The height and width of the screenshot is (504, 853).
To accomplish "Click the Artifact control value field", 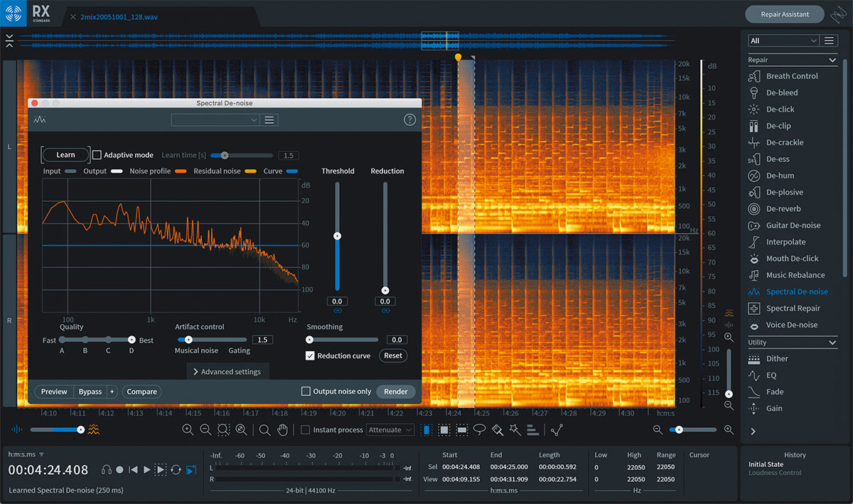I will pos(262,340).
